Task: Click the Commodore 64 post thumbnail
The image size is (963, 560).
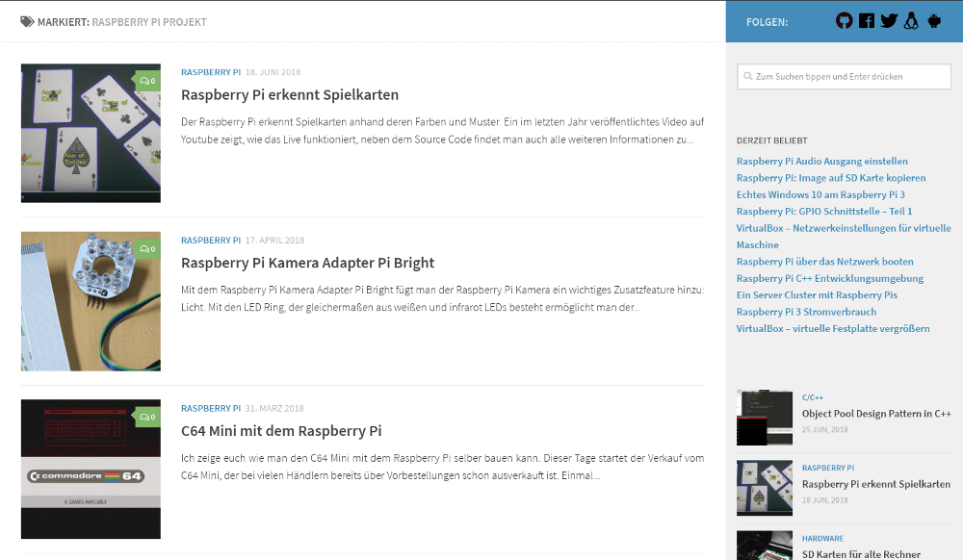Action: 91,469
